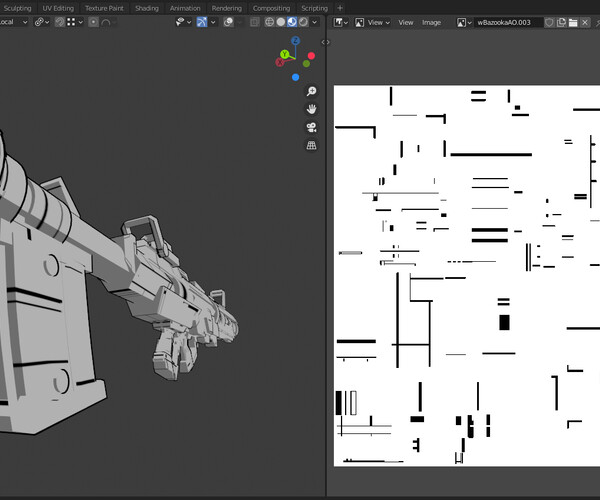Toggle the camera view icon
This screenshot has height=500, width=600.
coord(311,127)
